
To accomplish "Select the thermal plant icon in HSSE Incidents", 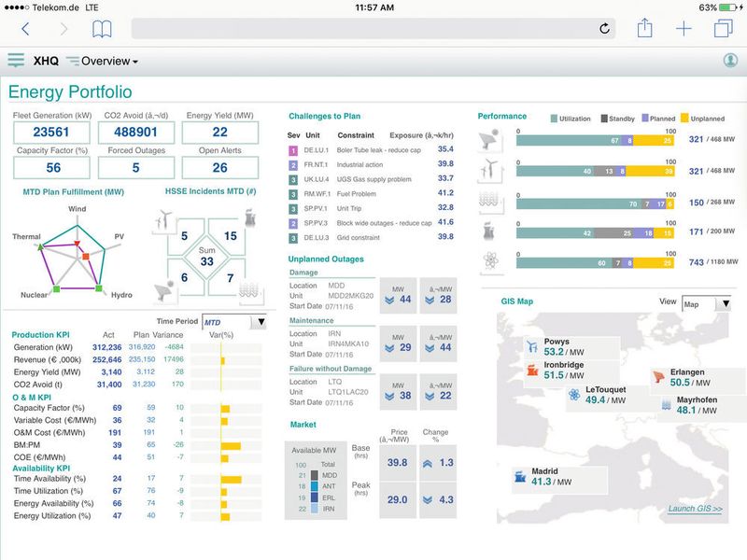I will pos(249,218).
